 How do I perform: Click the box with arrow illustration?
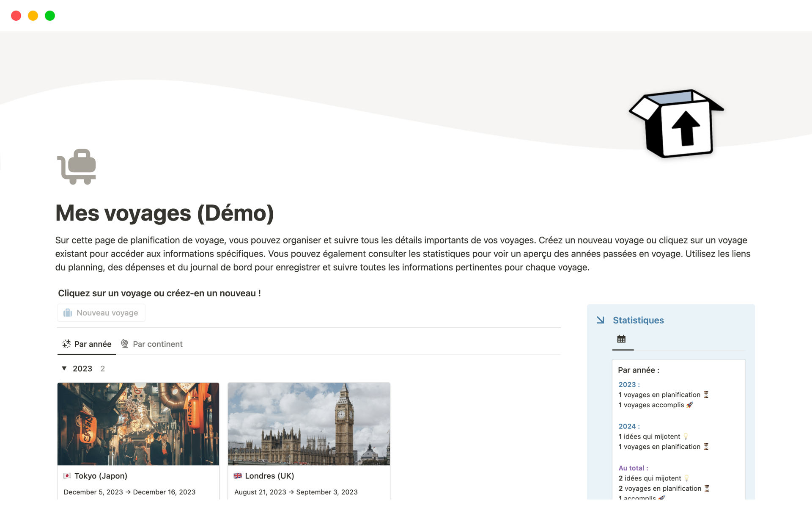[x=677, y=123]
